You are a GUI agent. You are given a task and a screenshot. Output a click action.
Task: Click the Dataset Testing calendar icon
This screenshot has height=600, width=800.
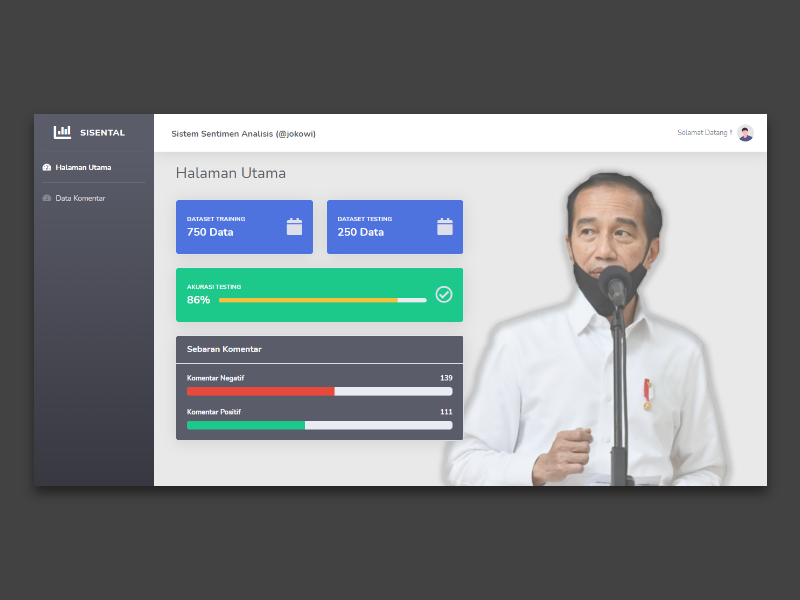click(445, 227)
